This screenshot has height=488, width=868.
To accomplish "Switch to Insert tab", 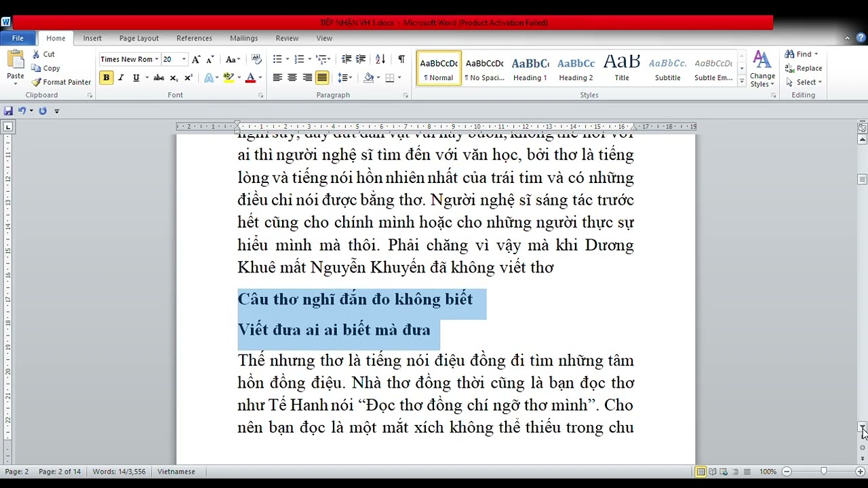I will pyautogui.click(x=92, y=38).
